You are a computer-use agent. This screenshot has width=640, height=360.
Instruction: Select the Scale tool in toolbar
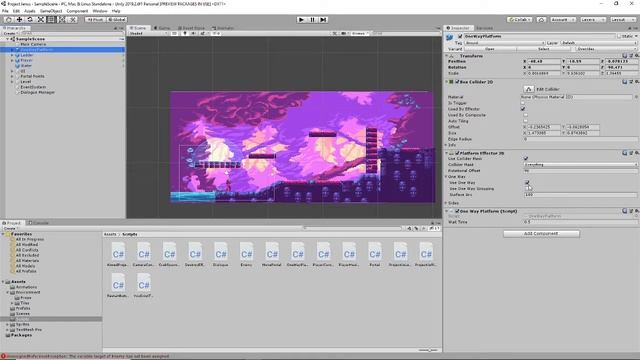tap(40, 20)
